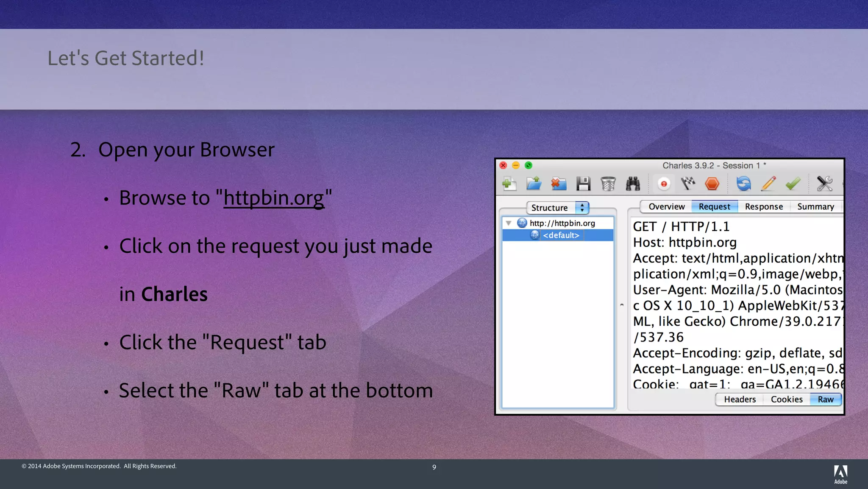Edit the request with the pencil icon

[x=768, y=184]
